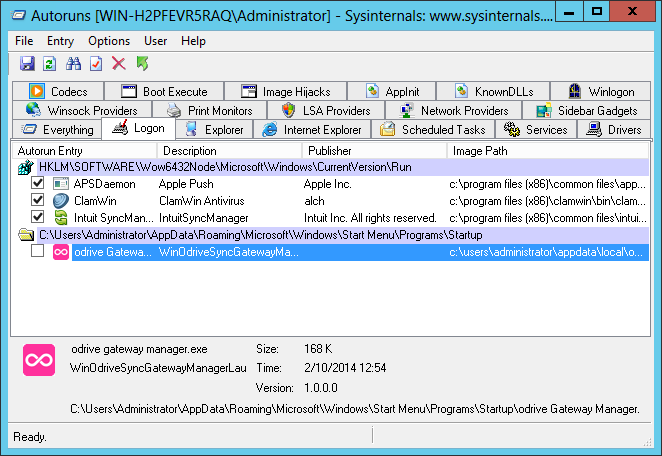Click the APSDaemon entry icon
The width and height of the screenshot is (662, 456).
[61, 184]
